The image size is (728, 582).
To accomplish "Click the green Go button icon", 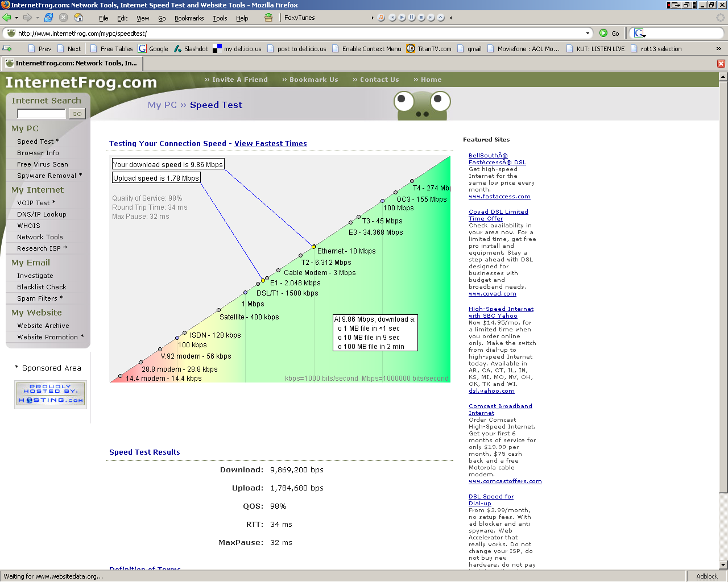I will click(603, 33).
